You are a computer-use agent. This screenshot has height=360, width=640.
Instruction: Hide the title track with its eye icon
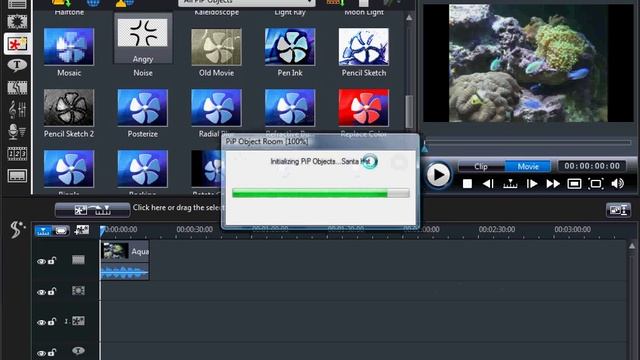41,353
